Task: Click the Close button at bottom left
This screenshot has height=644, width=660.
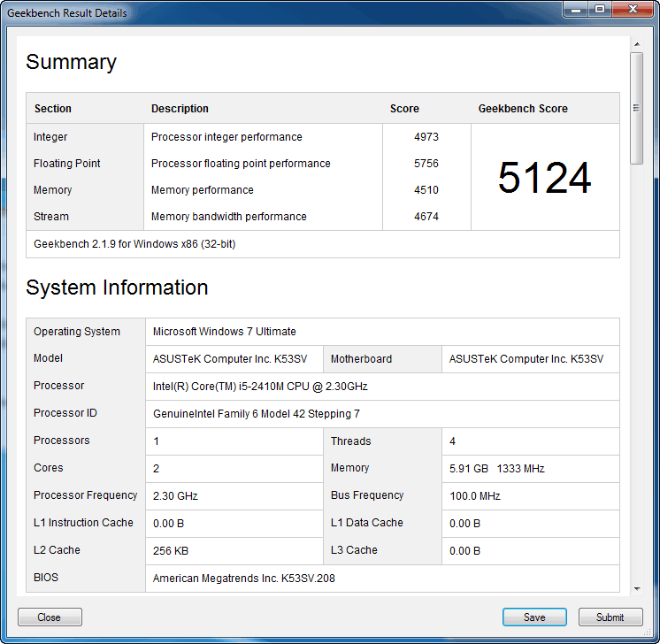Action: [x=50, y=617]
